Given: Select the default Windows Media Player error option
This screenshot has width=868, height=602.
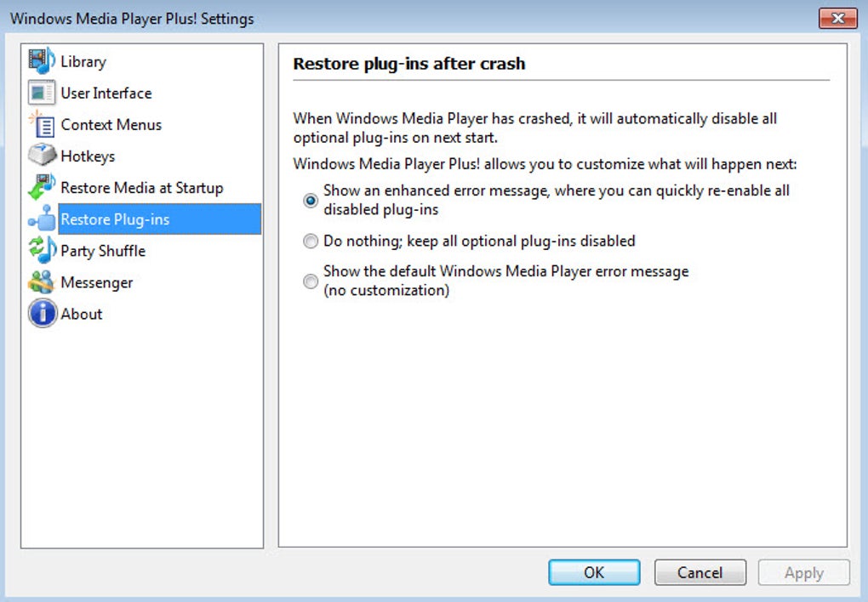Looking at the screenshot, I should [x=311, y=281].
